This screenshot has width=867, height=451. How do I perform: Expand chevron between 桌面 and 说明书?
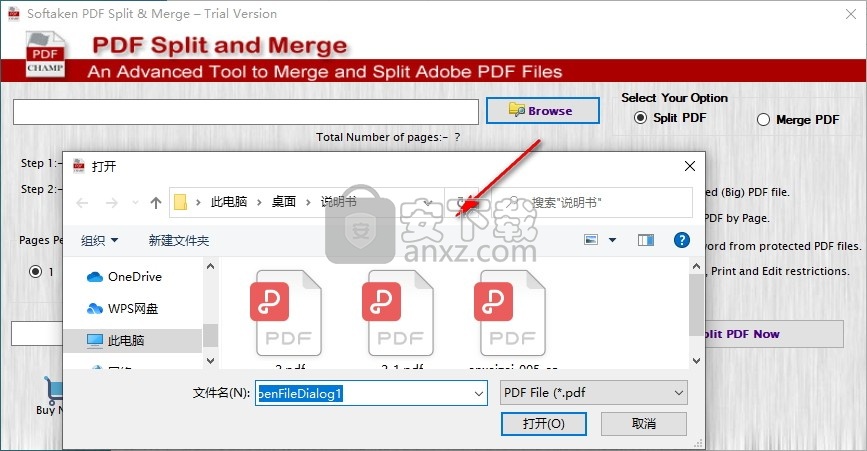(x=309, y=202)
